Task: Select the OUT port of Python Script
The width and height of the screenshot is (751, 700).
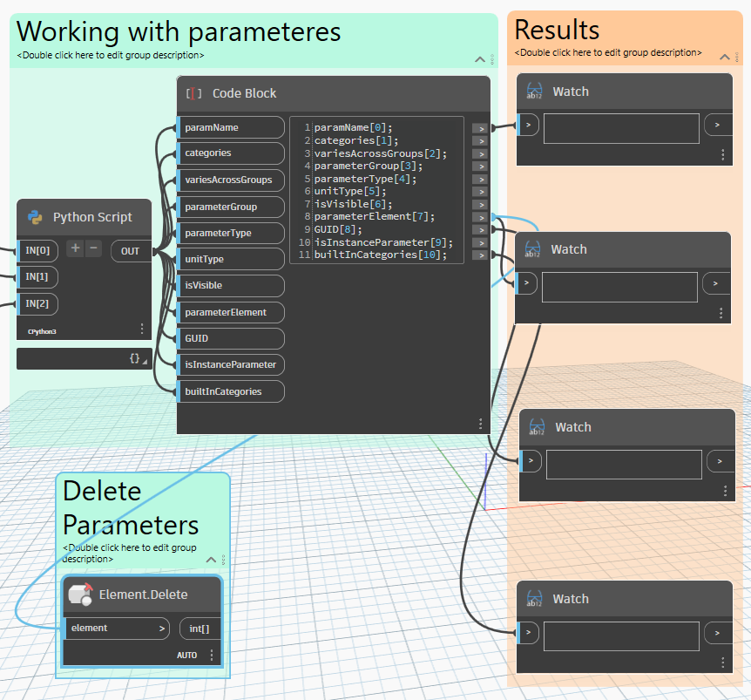Action: [x=131, y=251]
